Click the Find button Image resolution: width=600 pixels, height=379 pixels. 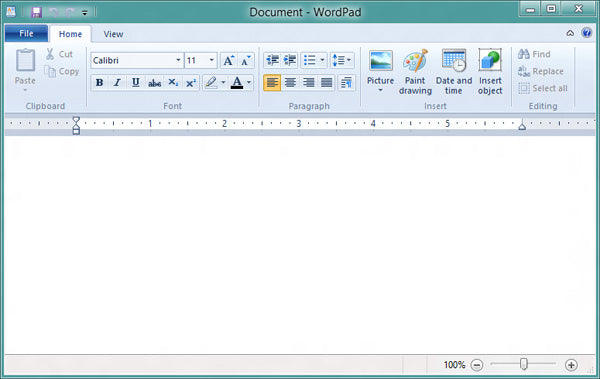534,54
